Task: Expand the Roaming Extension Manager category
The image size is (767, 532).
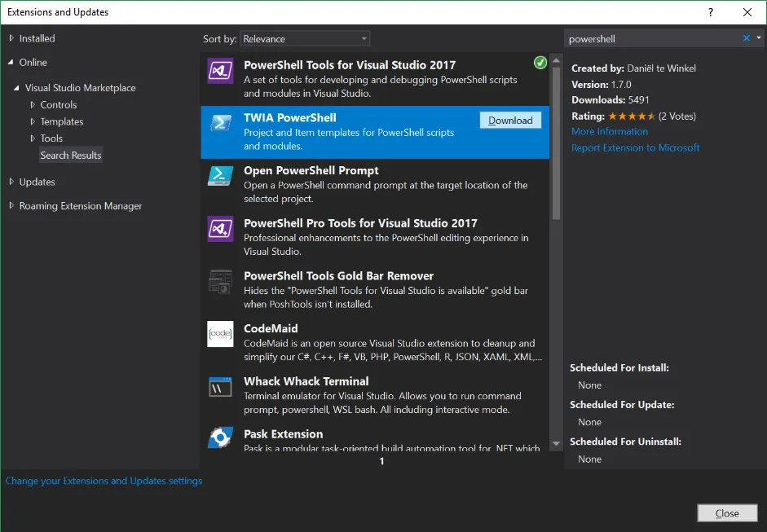Action: pyautogui.click(x=11, y=206)
